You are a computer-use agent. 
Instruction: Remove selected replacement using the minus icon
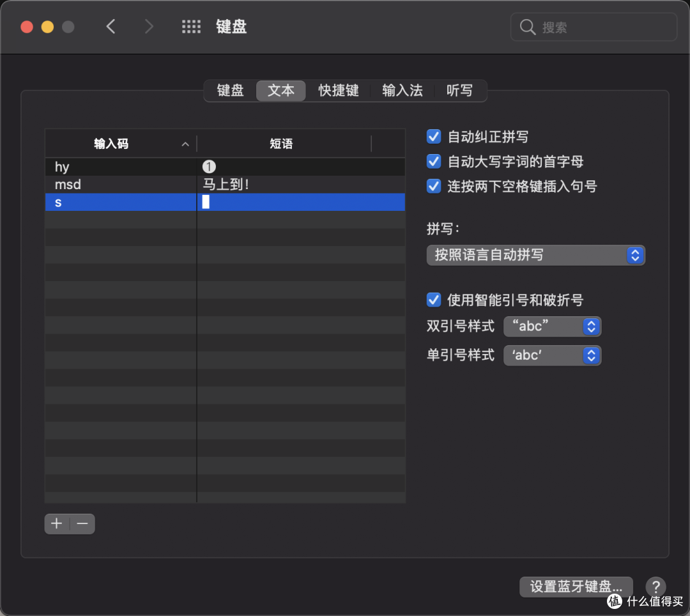click(x=81, y=523)
